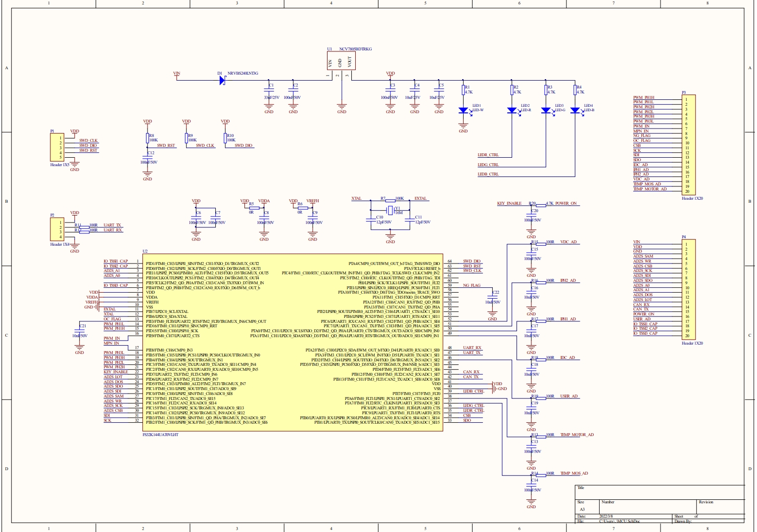Click the A3 size value in title block

[x=582, y=509]
